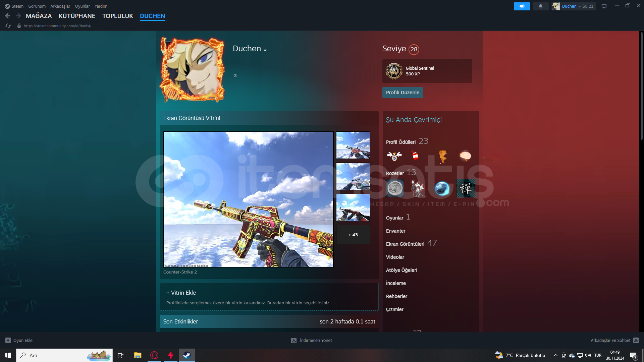Viewport: 644px width, 362px height.
Task: Click the Steam logo menu icon
Action: 7,6
